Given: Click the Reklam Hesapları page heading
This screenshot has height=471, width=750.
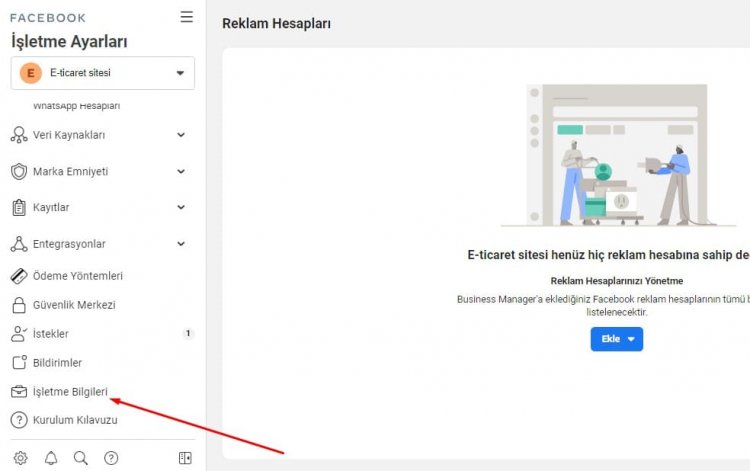Looking at the screenshot, I should coord(276,23).
